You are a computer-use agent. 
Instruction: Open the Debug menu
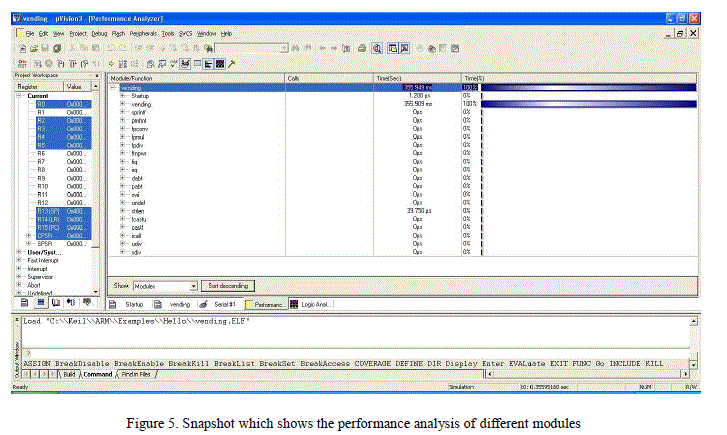point(98,33)
